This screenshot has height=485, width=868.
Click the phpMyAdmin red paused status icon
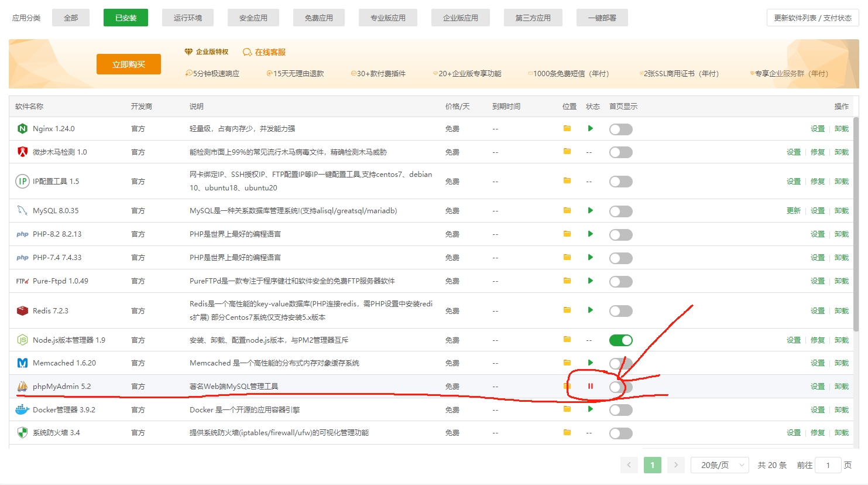(591, 386)
